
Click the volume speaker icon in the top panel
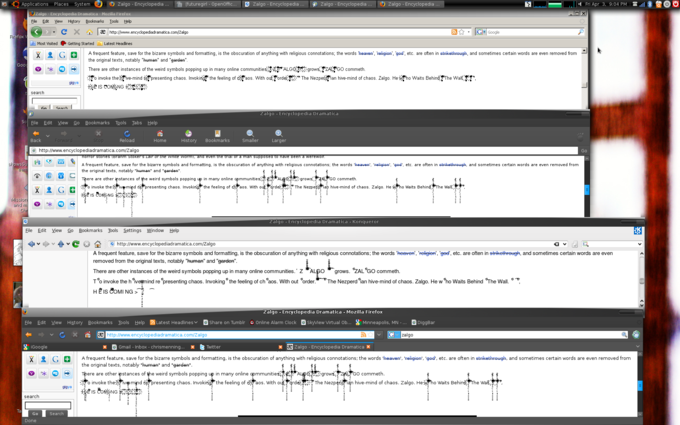click(579, 4)
